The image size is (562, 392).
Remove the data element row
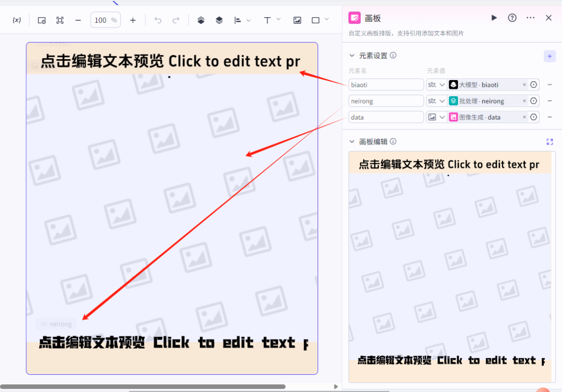[550, 117]
